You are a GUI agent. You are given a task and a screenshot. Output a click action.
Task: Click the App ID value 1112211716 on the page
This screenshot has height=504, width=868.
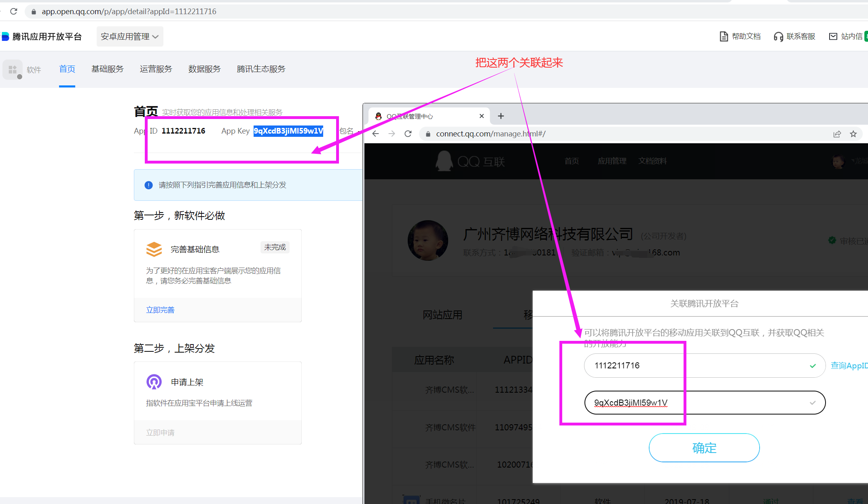click(x=183, y=131)
